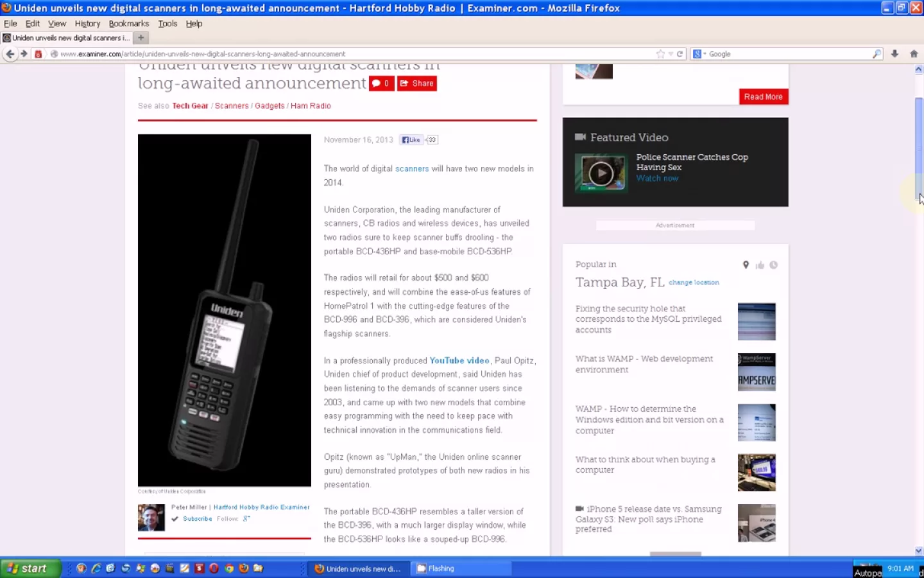This screenshot has width=924, height=578.
Task: Launch the quick launch Firefox icon left of the folder icon
Action: tap(244, 568)
